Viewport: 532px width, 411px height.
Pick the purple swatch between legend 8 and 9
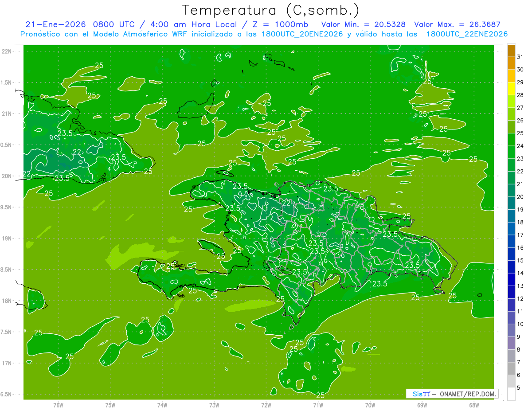tap(511, 343)
